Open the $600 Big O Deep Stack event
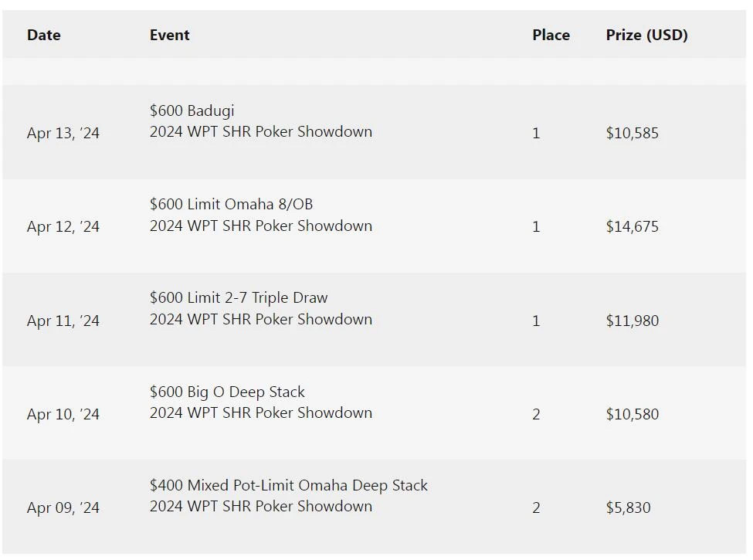Image resolution: width=753 pixels, height=560 pixels. [x=227, y=392]
